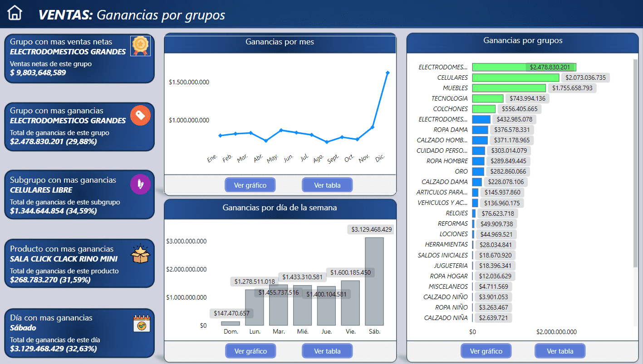Viewport: 643px width, 364px height.
Task: Click the CALZADO DAMA category label
Action: click(445, 182)
